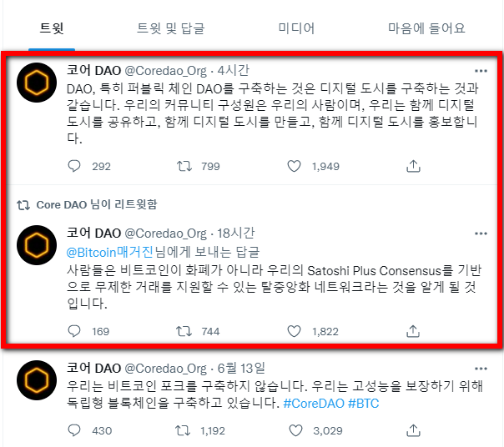Open the 마음에 들어요 tab
Image resolution: width=504 pixels, height=447 pixels.
pos(426,28)
